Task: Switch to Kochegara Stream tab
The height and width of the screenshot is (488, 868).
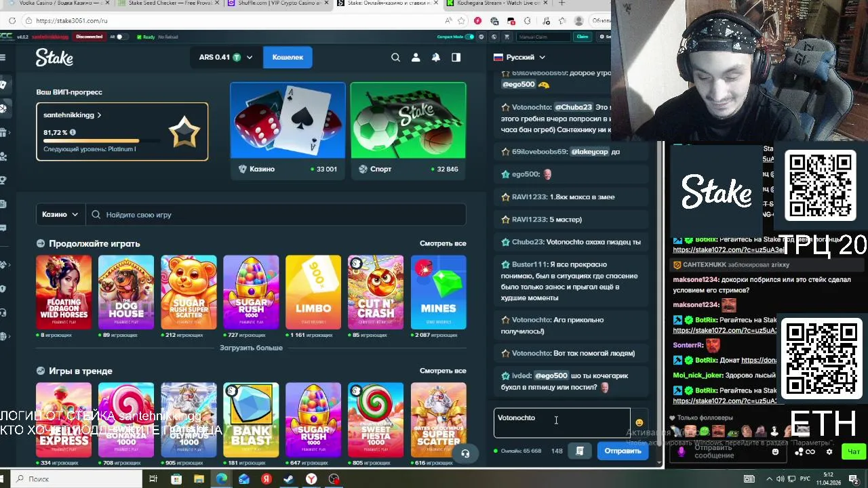Action: [498, 3]
